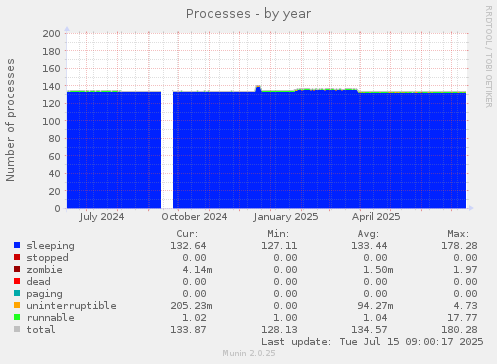497x364 pixels.
Task: Click the 'October 2024' x-axis label
Action: 194,217
